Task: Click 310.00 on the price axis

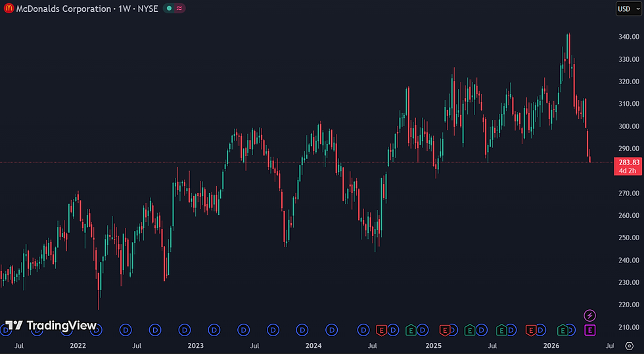Action: (x=629, y=103)
